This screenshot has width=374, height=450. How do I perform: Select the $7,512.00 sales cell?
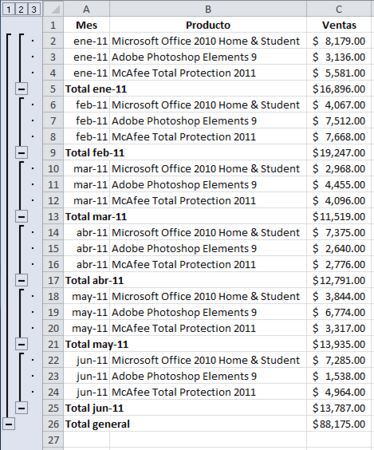click(339, 121)
